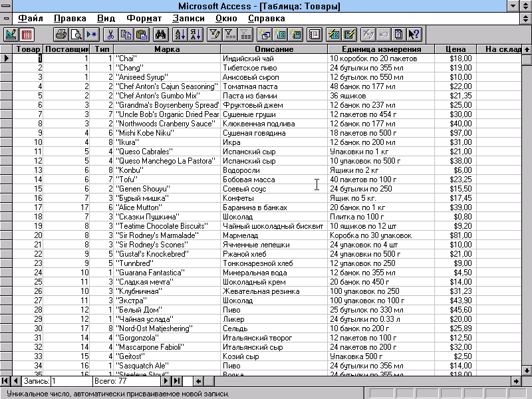Click the Paste clipboard icon

[141, 34]
